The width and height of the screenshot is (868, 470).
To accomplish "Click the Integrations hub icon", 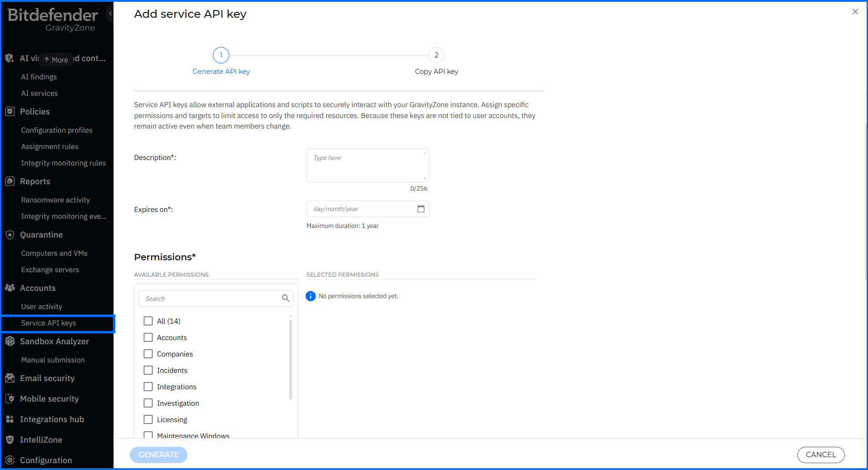I will [x=10, y=419].
